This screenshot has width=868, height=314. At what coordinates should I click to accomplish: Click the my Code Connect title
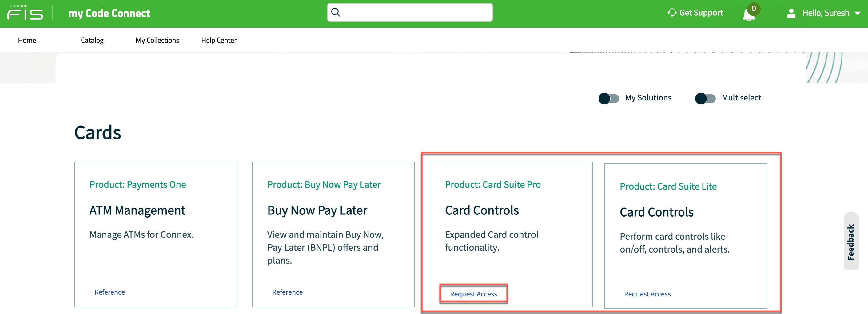point(109,14)
